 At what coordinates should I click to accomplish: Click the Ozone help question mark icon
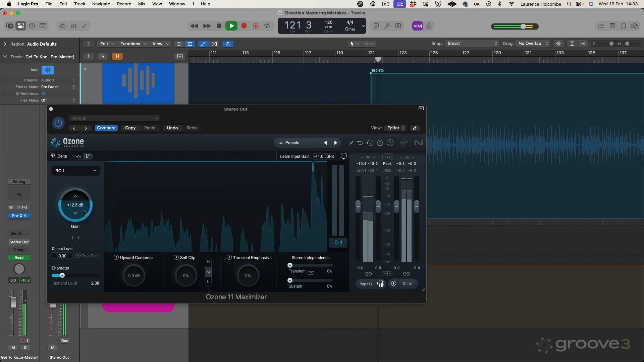coord(390,143)
